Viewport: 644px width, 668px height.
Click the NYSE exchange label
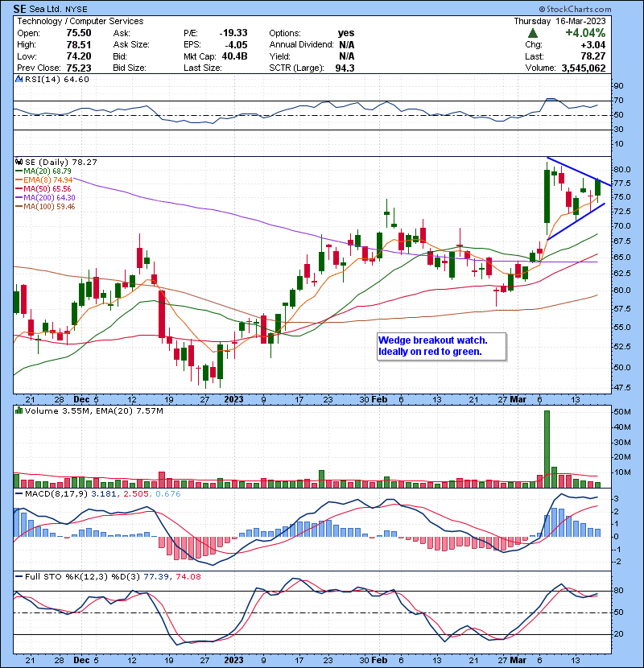(76, 10)
